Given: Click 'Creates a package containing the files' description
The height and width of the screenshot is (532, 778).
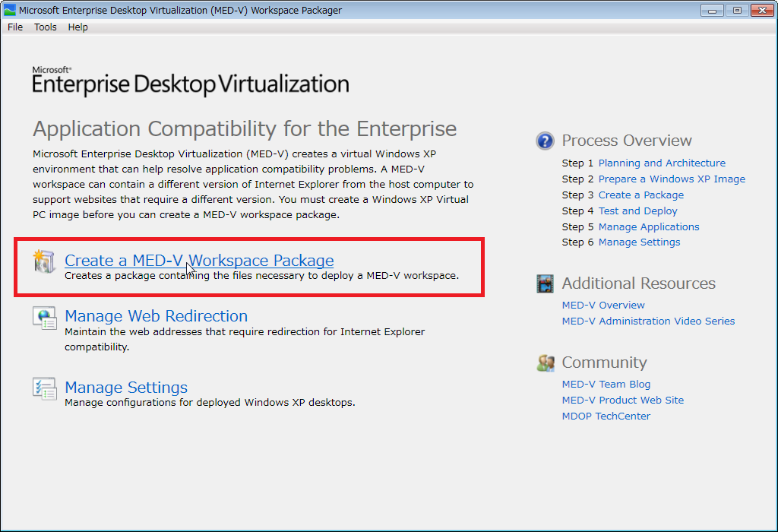Looking at the screenshot, I should pyautogui.click(x=262, y=275).
